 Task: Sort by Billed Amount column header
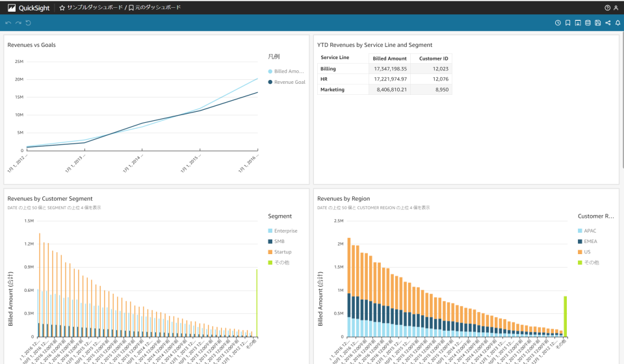click(389, 58)
